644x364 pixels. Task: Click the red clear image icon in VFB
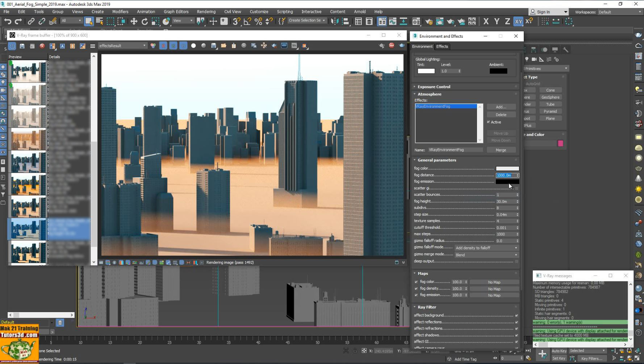pos(42,46)
